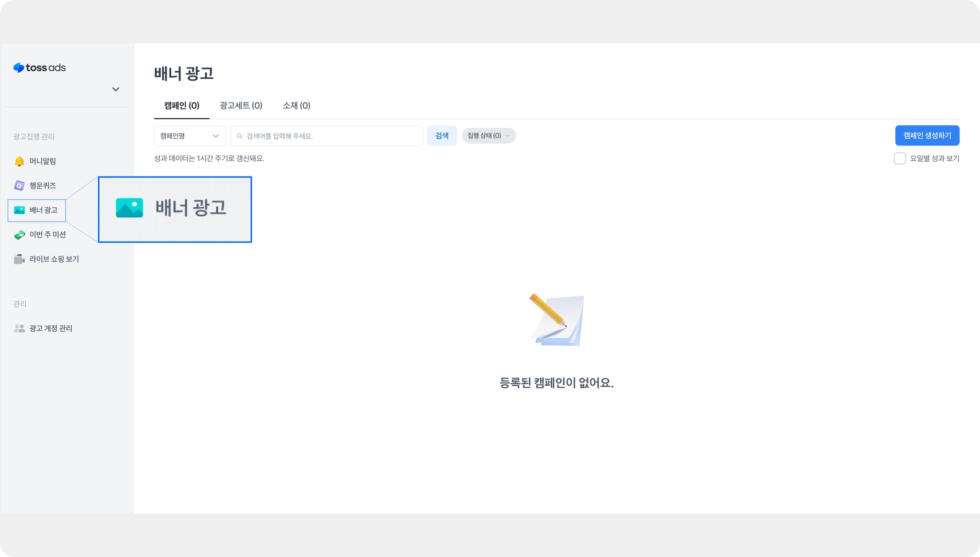
Task: Click the 검색어를 입력해 주세요 search field
Action: [x=330, y=136]
